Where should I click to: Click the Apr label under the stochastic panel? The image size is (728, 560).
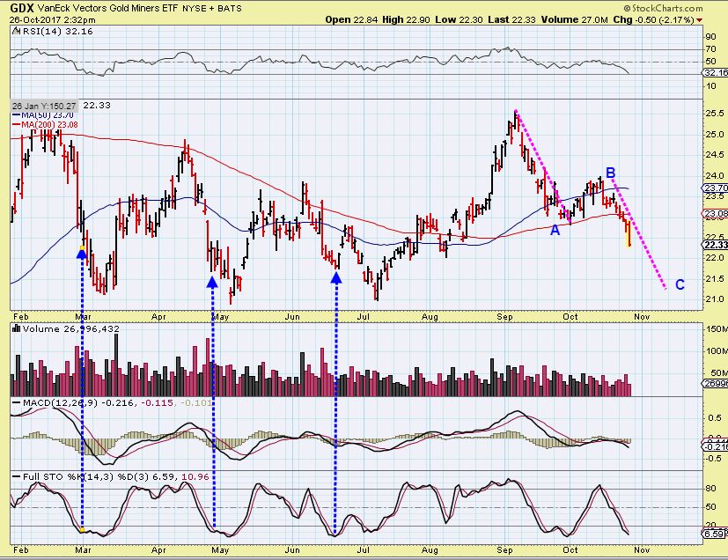tap(158, 549)
